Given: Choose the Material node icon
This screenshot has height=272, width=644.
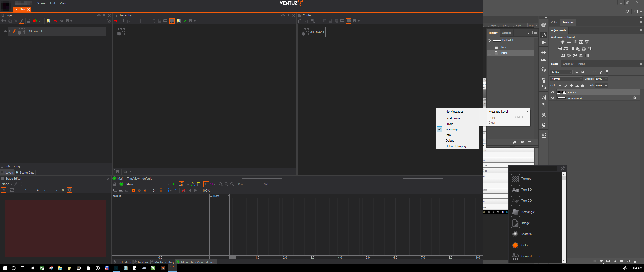Looking at the screenshot, I should click(x=515, y=234).
